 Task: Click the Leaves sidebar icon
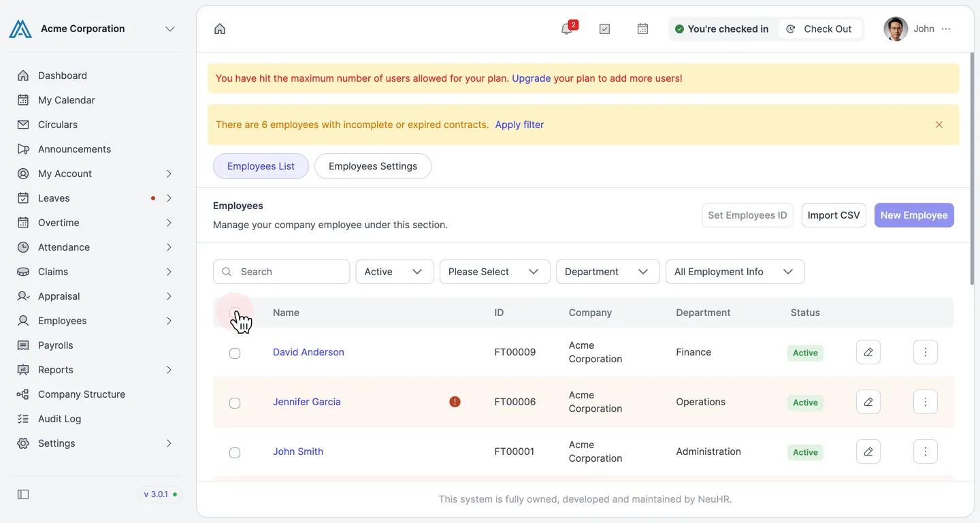click(x=23, y=198)
